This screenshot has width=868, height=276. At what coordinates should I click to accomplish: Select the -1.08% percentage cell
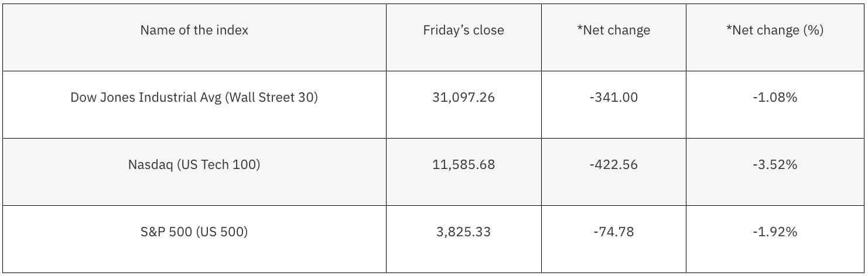pyautogui.click(x=774, y=97)
